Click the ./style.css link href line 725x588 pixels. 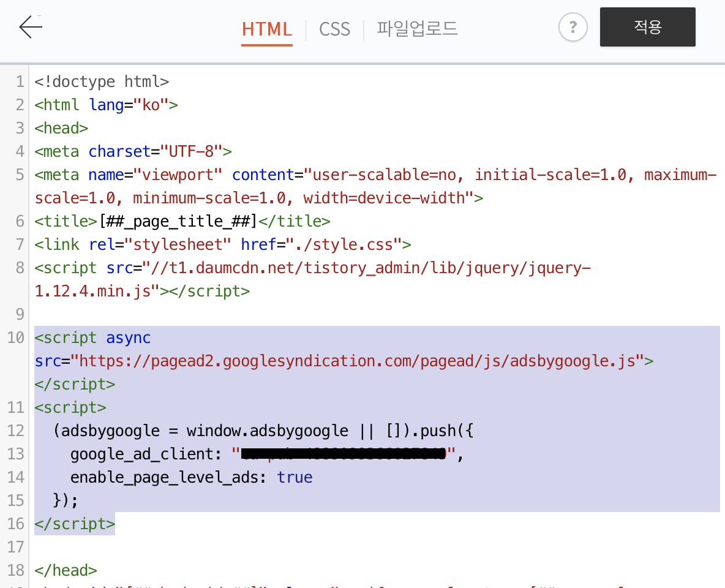pyautogui.click(x=223, y=244)
